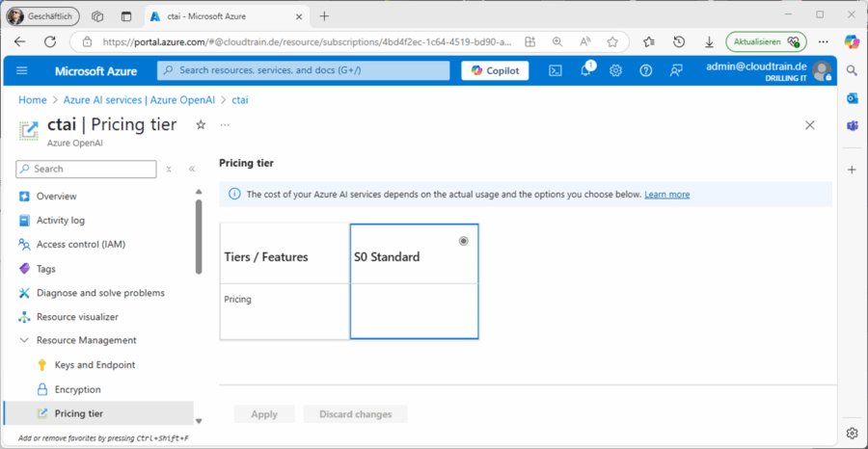Click scroll-up arrow of resource menu
The height and width of the screenshot is (449, 868).
pos(199,192)
